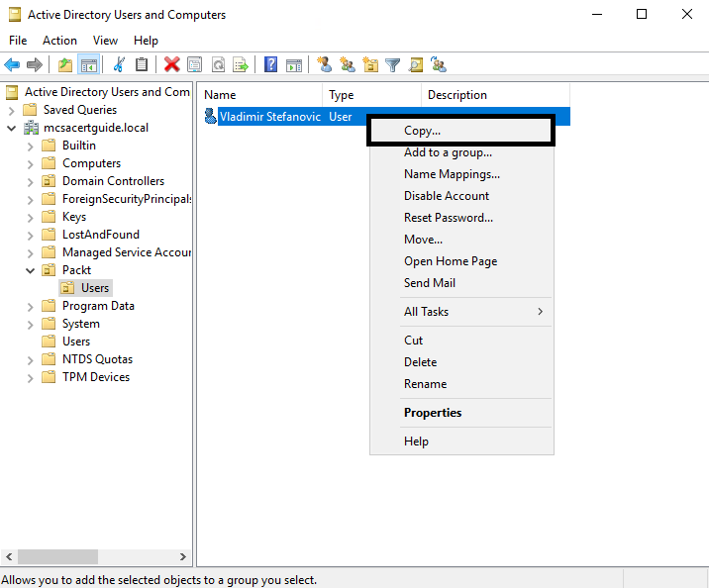
Task: Click the tree pane horizontal scrollbar
Action: pyautogui.click(x=95, y=557)
